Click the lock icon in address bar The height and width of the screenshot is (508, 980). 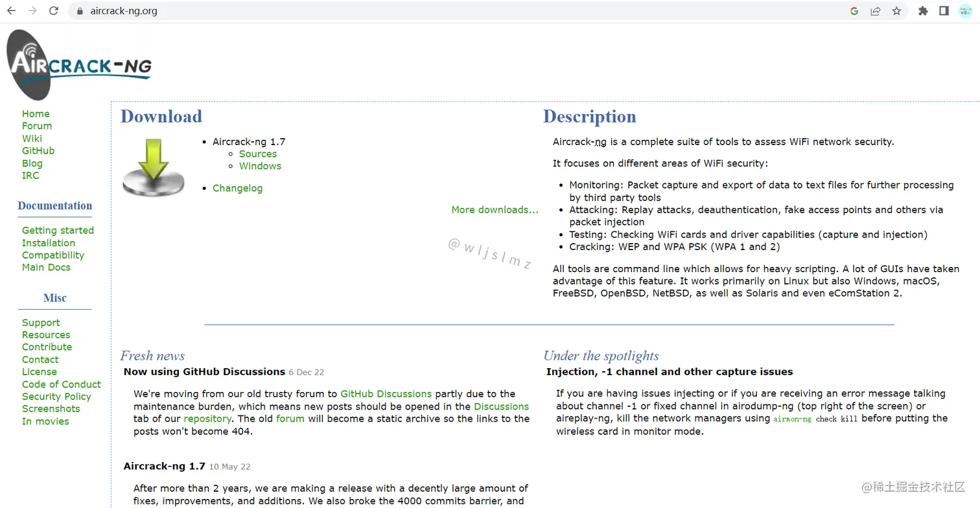pyautogui.click(x=80, y=11)
